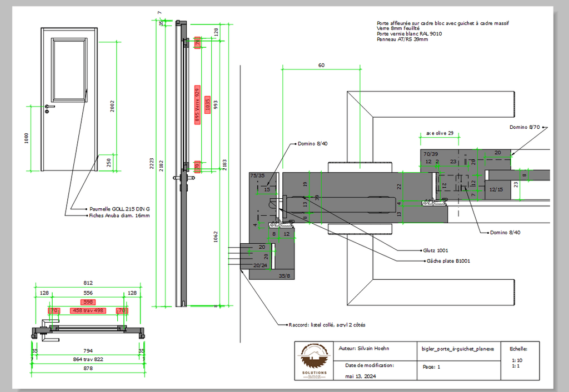Select the red '895 Verre 929' dimension
Viewport: 569px width, 392px height.
[x=197, y=105]
